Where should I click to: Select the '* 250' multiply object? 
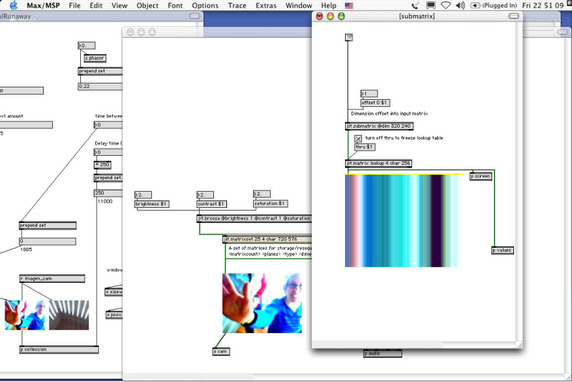point(103,165)
